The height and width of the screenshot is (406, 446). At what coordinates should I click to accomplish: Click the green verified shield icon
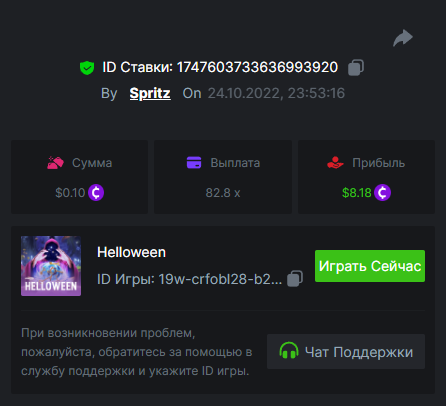(x=87, y=68)
